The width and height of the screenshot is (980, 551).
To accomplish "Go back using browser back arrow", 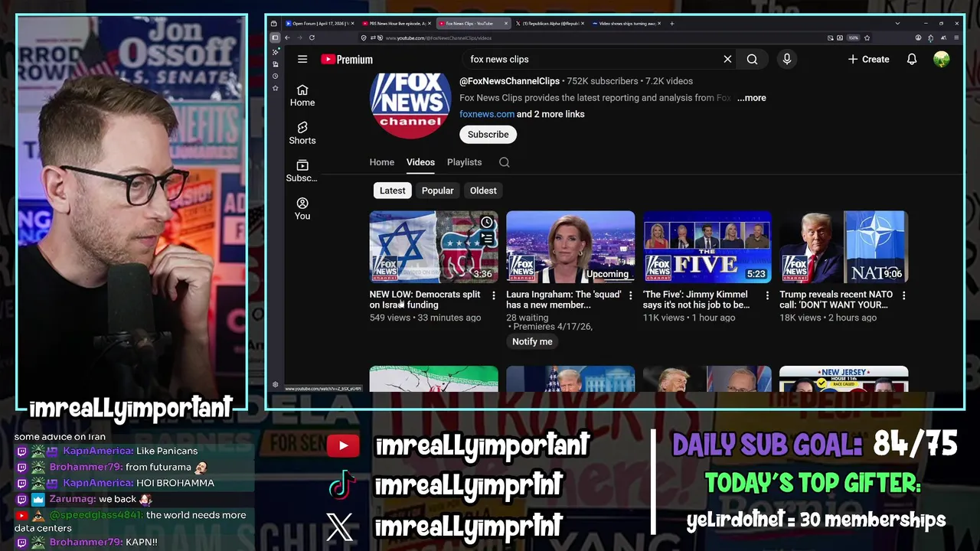I will tap(287, 37).
